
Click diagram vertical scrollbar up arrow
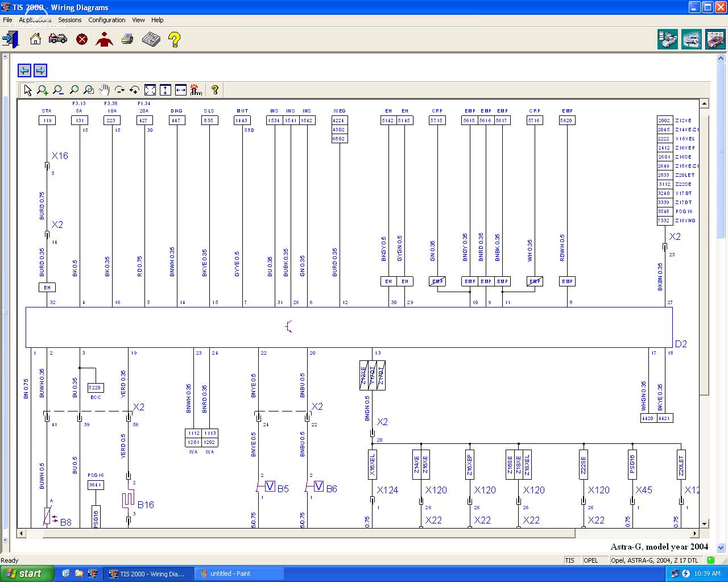(704, 103)
